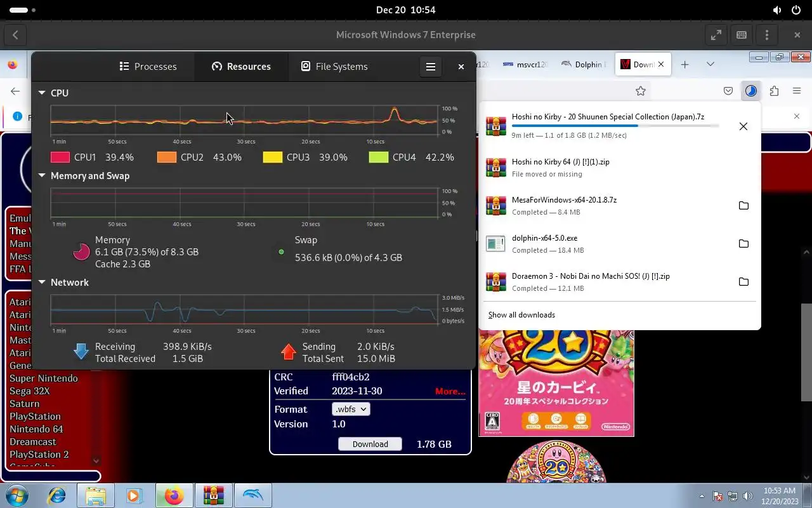This screenshot has width=812, height=508.
Task: Click Windows tray volume icon
Action: (749, 496)
